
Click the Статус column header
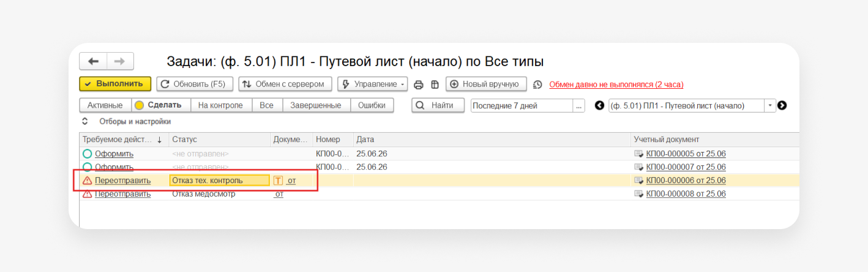tap(220, 140)
